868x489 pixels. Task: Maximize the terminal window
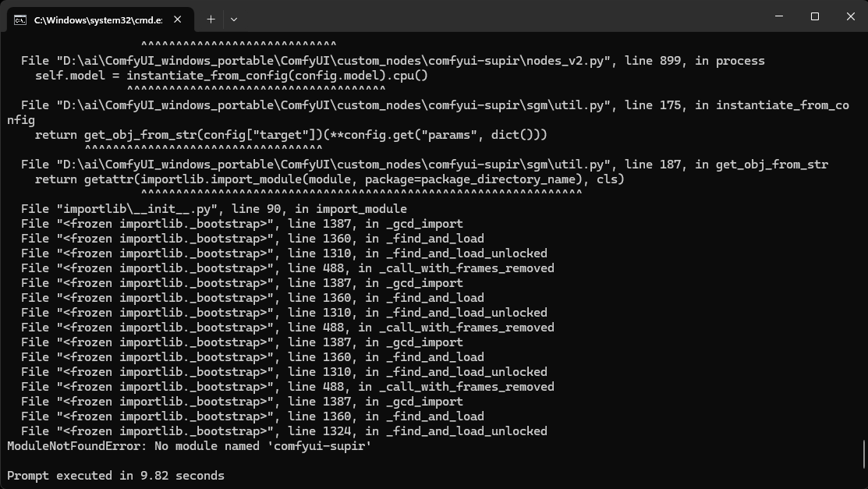click(814, 16)
